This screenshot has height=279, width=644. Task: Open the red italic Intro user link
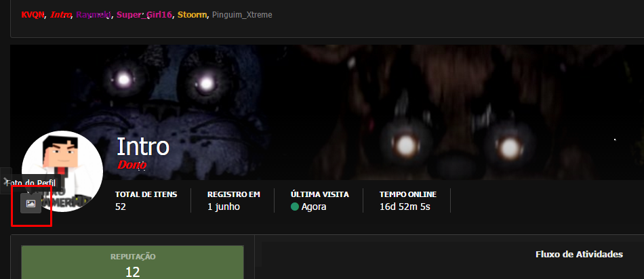pyautogui.click(x=61, y=15)
